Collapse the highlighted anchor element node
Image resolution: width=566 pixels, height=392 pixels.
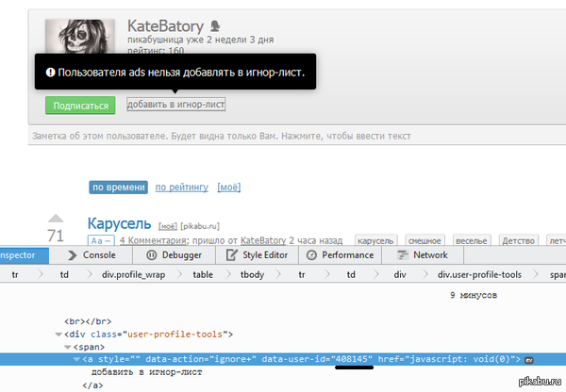coord(77,359)
